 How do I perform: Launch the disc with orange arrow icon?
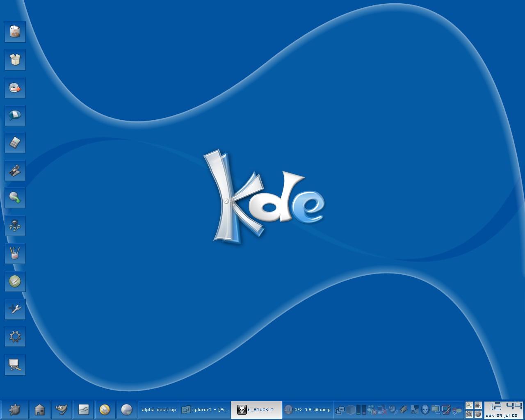coord(15,88)
